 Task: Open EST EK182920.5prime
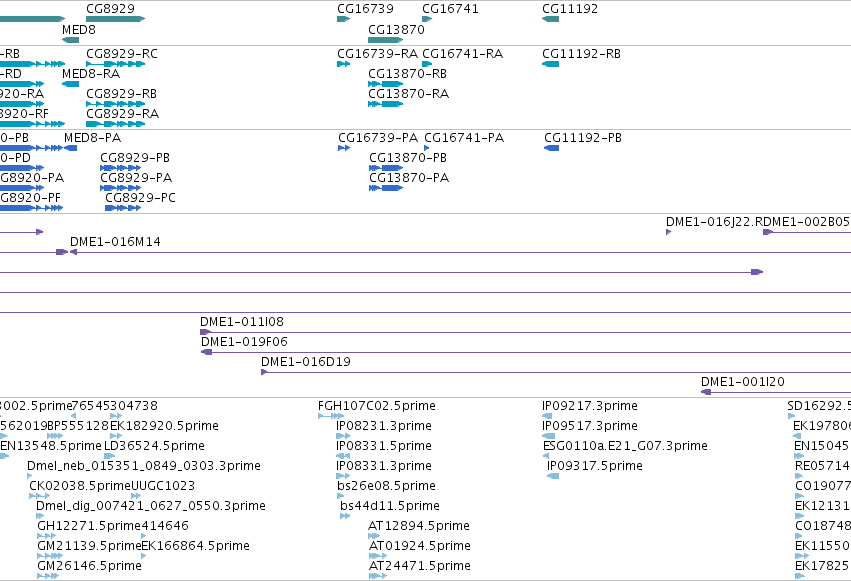[x=116, y=436]
